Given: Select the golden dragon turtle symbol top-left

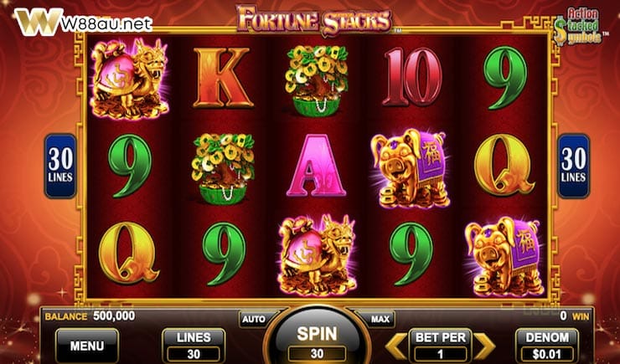Looking at the screenshot, I should click(129, 79).
